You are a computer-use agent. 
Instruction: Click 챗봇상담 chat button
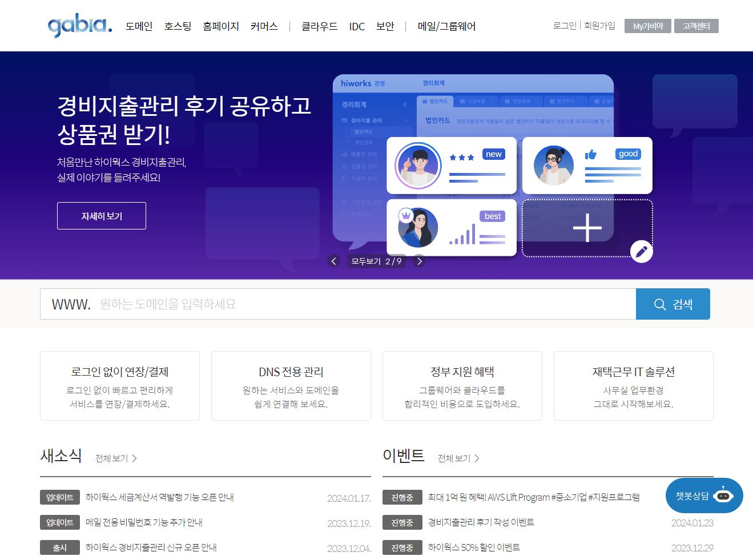[x=704, y=495]
